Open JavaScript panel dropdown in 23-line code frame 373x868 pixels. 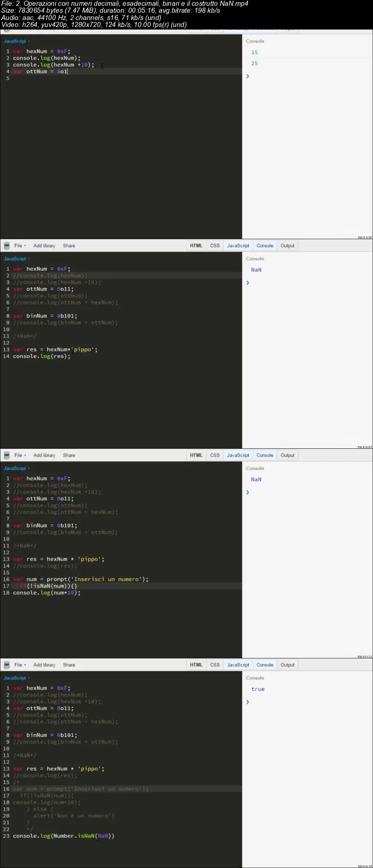(x=17, y=678)
